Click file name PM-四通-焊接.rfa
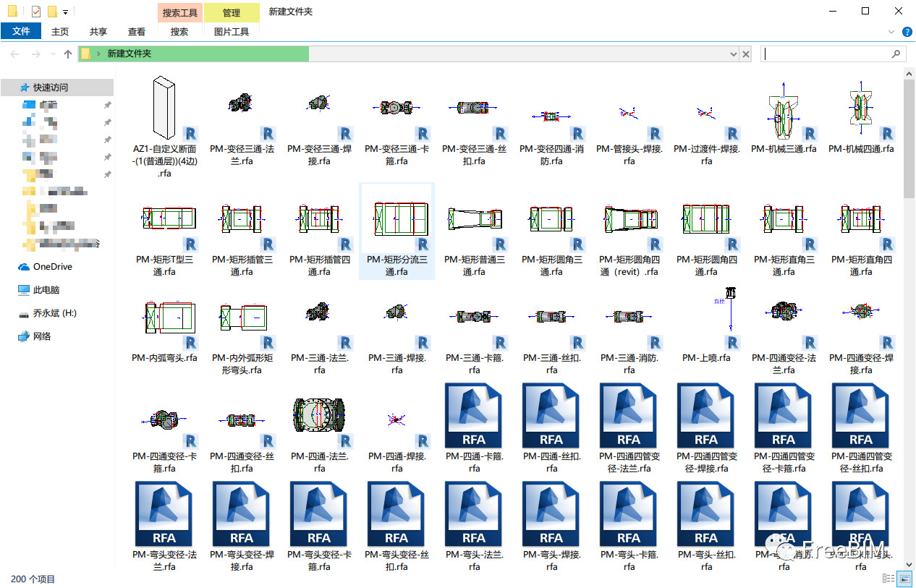 (x=396, y=462)
